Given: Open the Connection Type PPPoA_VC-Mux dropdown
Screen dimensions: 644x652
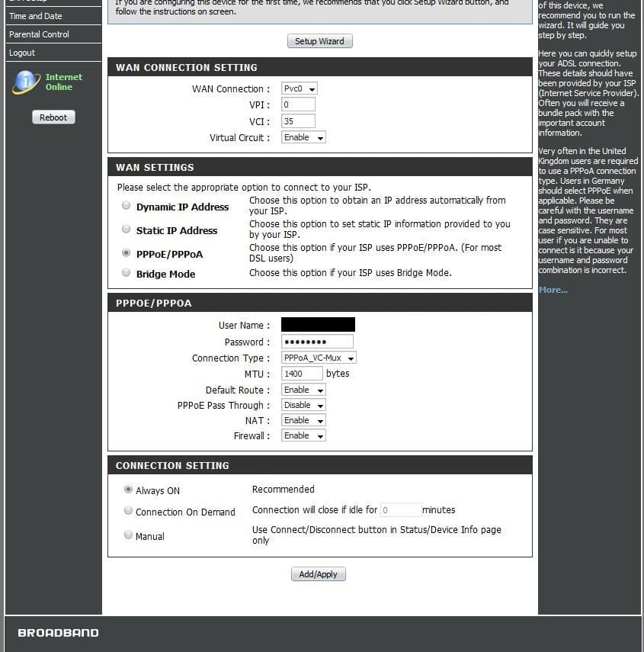Looking at the screenshot, I should coord(319,358).
